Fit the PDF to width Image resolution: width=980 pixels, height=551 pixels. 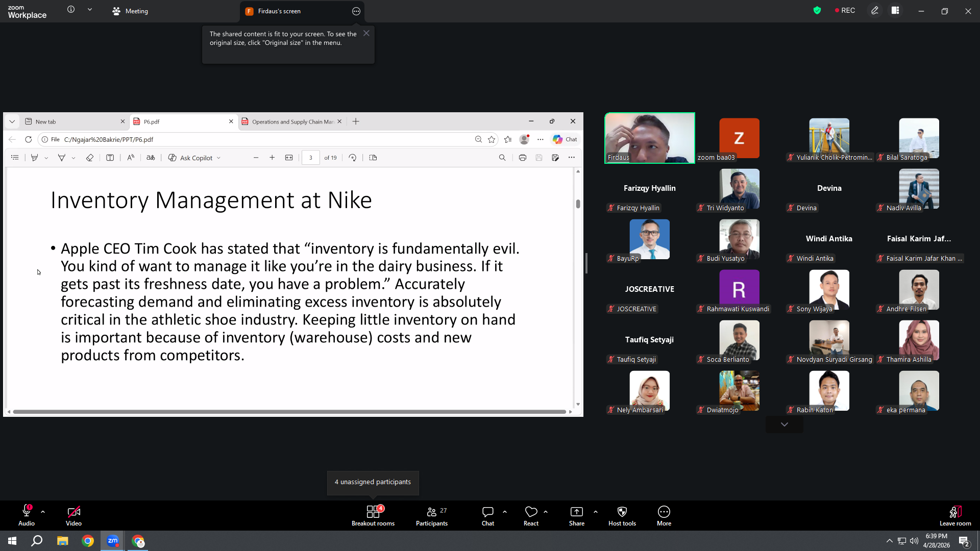(289, 158)
